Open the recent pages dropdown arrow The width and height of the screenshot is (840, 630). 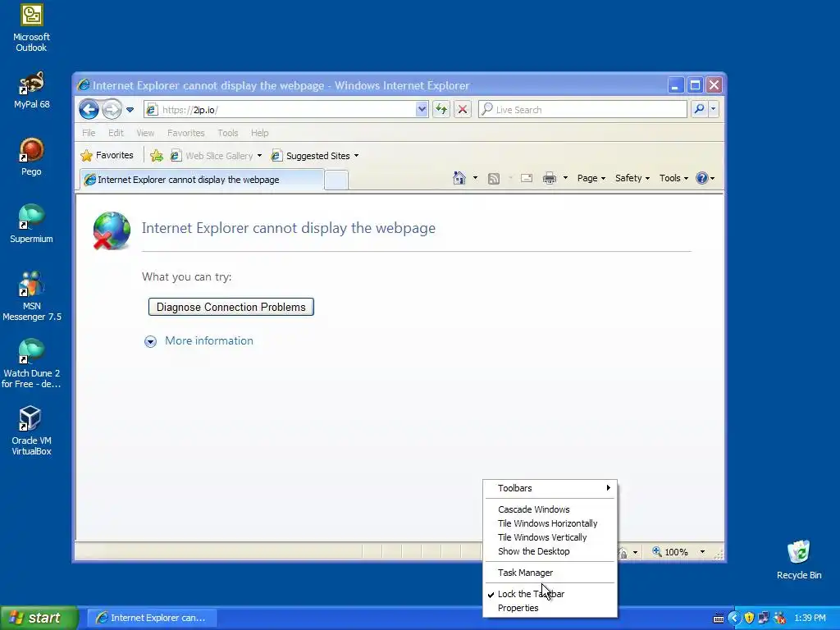click(x=130, y=110)
